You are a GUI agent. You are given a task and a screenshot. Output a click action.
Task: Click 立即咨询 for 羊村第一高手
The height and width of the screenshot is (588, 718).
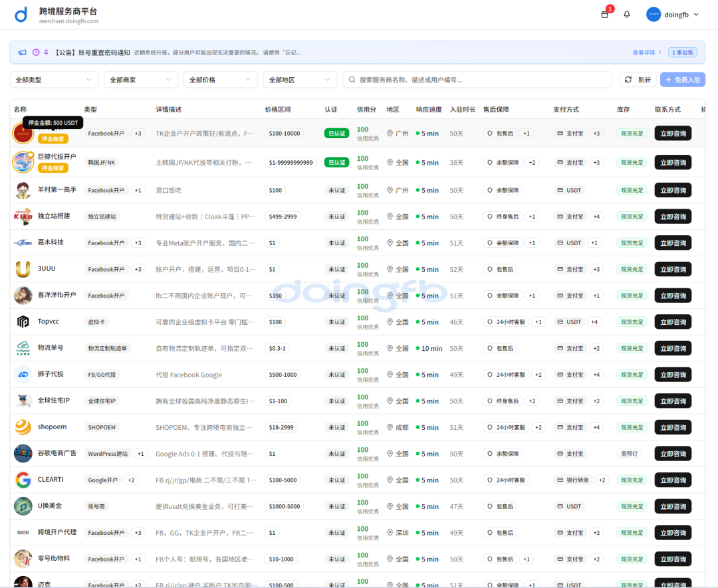click(x=673, y=190)
